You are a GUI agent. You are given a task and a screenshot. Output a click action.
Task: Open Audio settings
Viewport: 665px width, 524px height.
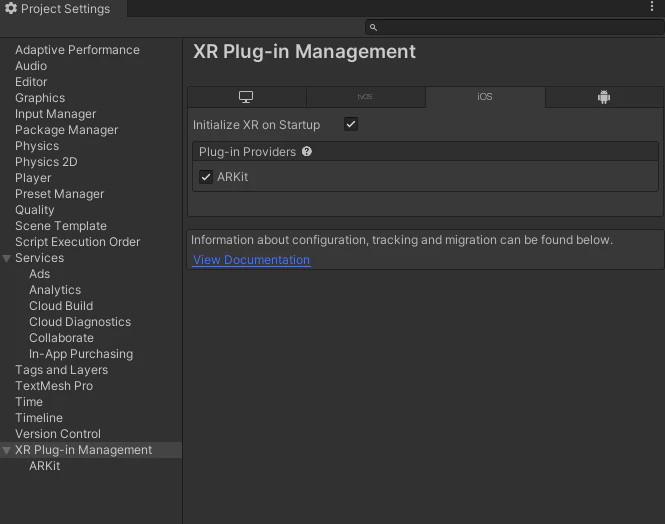(31, 66)
